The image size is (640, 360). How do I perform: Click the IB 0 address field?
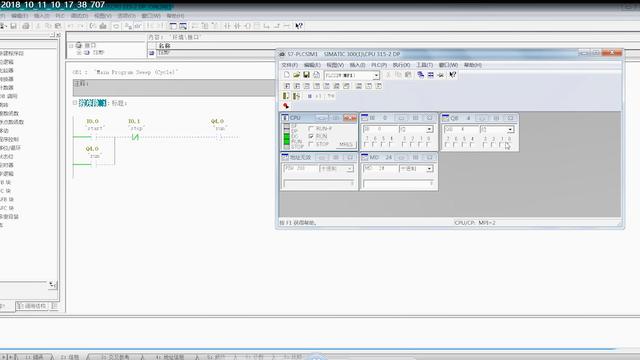click(x=380, y=129)
